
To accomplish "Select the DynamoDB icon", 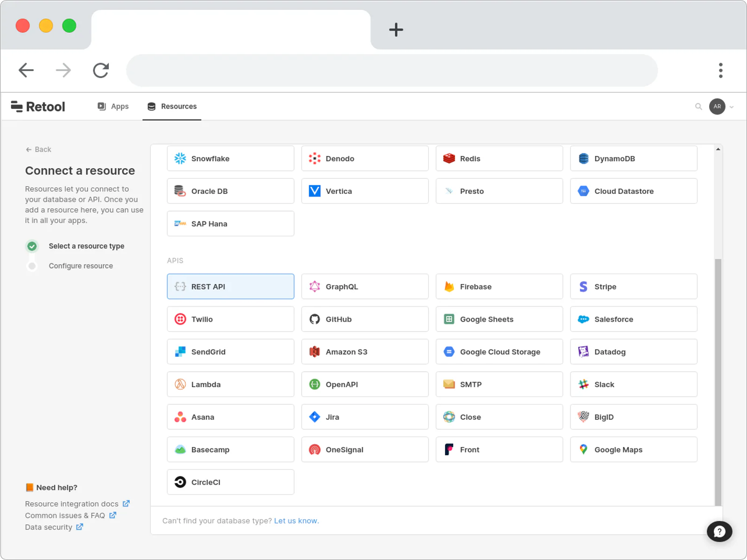I will click(584, 158).
